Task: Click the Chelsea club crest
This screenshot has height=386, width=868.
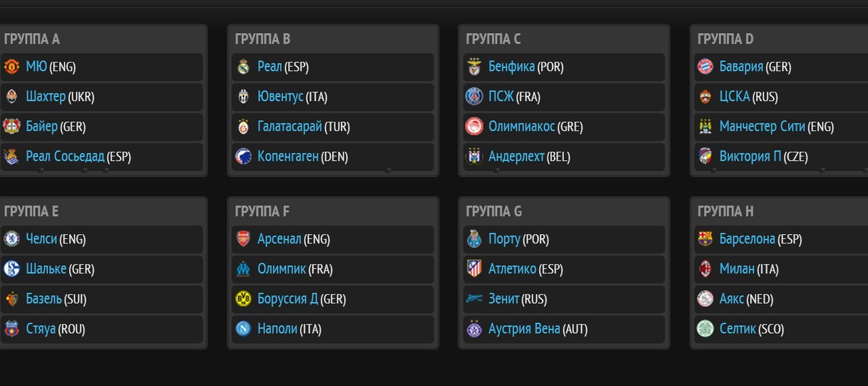Action: (12, 239)
